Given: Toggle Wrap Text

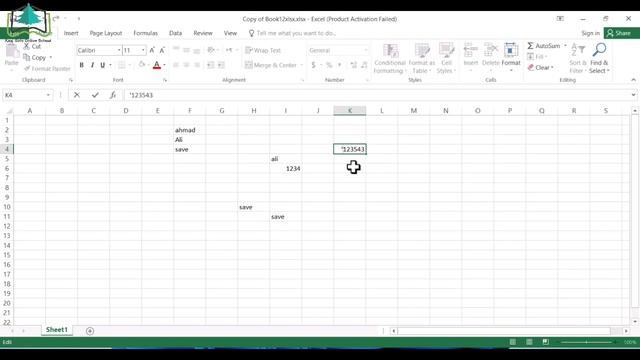Looking at the screenshot, I should [x=263, y=50].
